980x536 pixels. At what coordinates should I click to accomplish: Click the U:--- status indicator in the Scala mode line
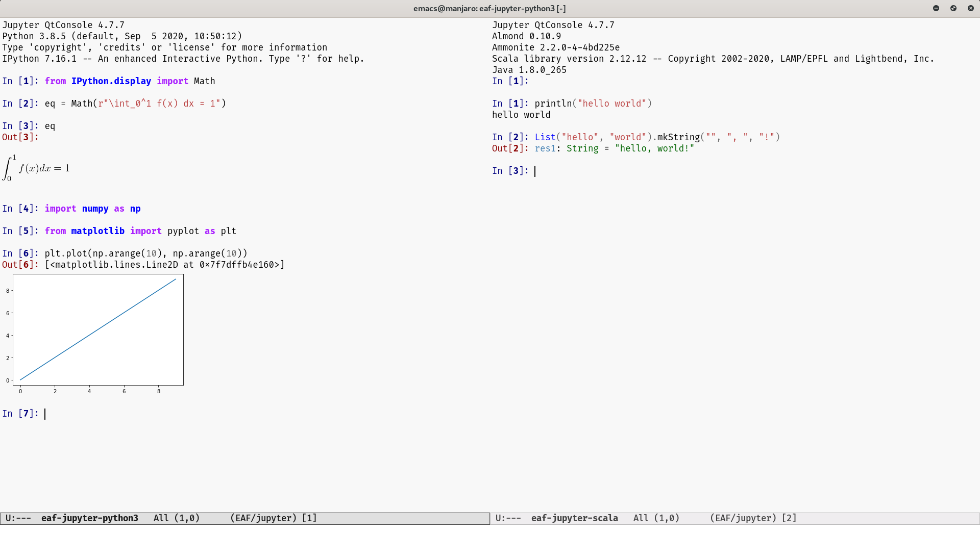508,518
